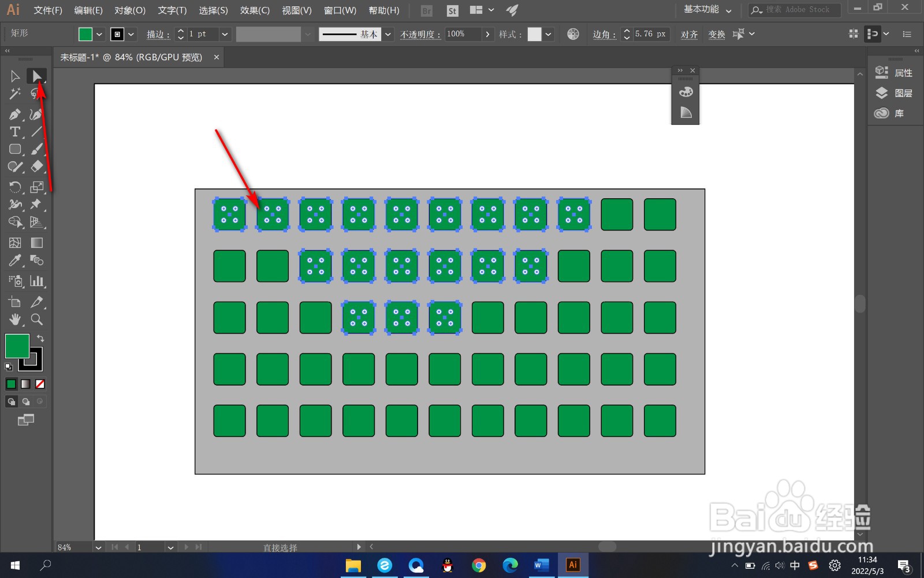Image resolution: width=924 pixels, height=578 pixels.
Task: Select the Type tool
Action: coord(15,132)
